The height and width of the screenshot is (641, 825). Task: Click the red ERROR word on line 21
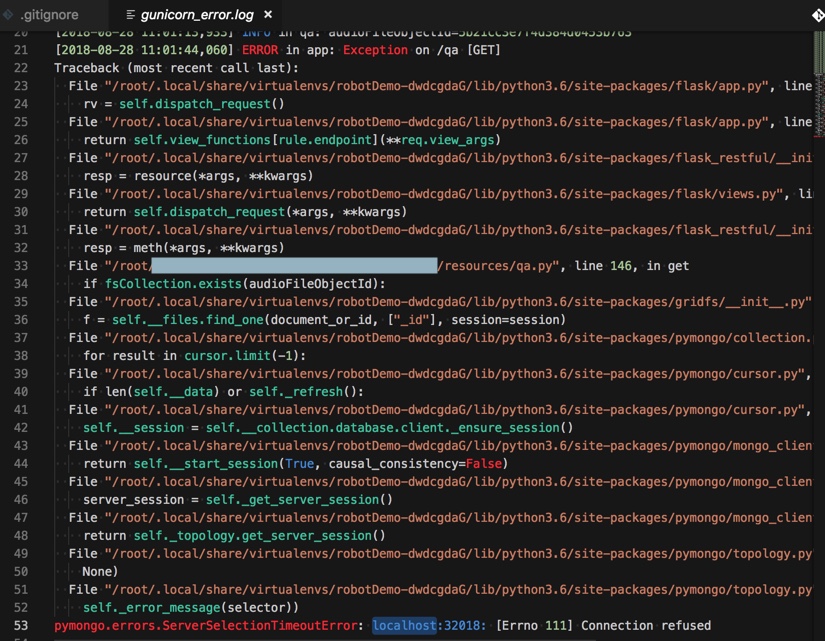click(x=260, y=50)
